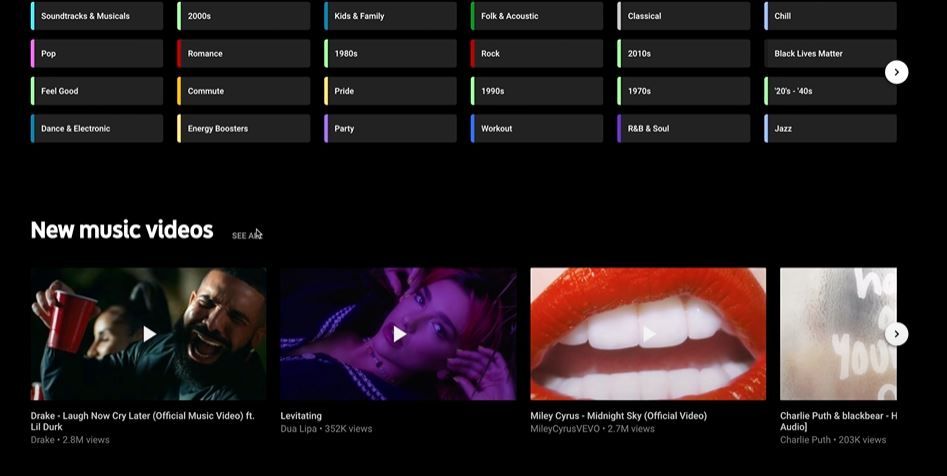Visit the MileyCyrusVEVO channel link
The width and height of the screenshot is (947, 476).
(x=565, y=429)
